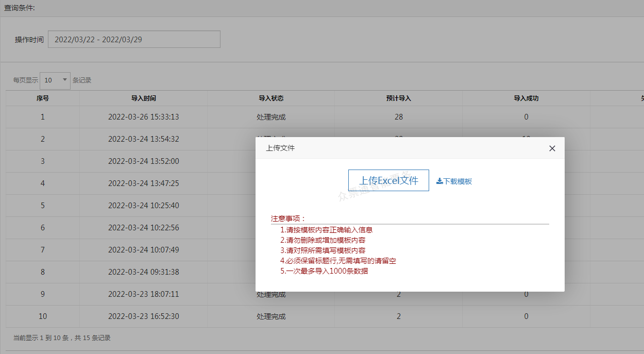Select import time 2022-03-24 10:22:56
The width and height of the screenshot is (644, 354).
tap(144, 228)
